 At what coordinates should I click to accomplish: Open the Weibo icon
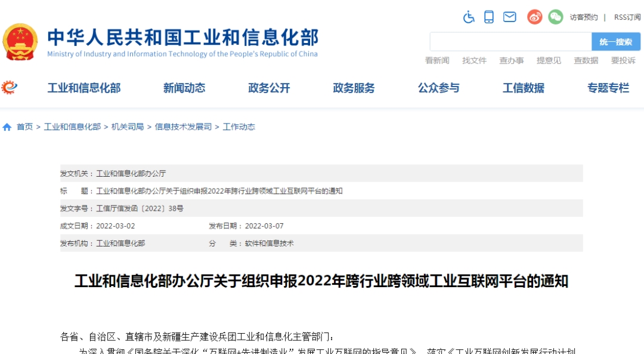[535, 17]
